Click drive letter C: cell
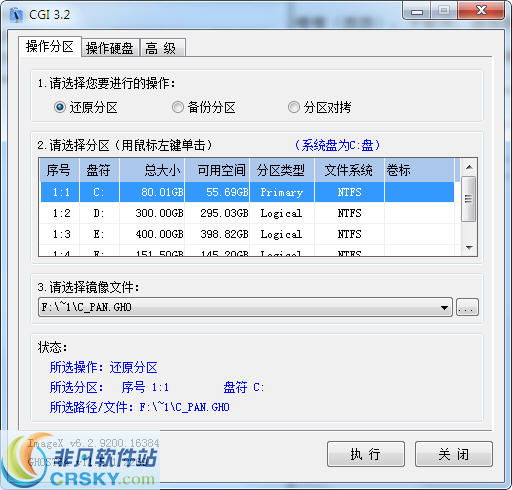The height and width of the screenshot is (490, 512). [x=99, y=192]
